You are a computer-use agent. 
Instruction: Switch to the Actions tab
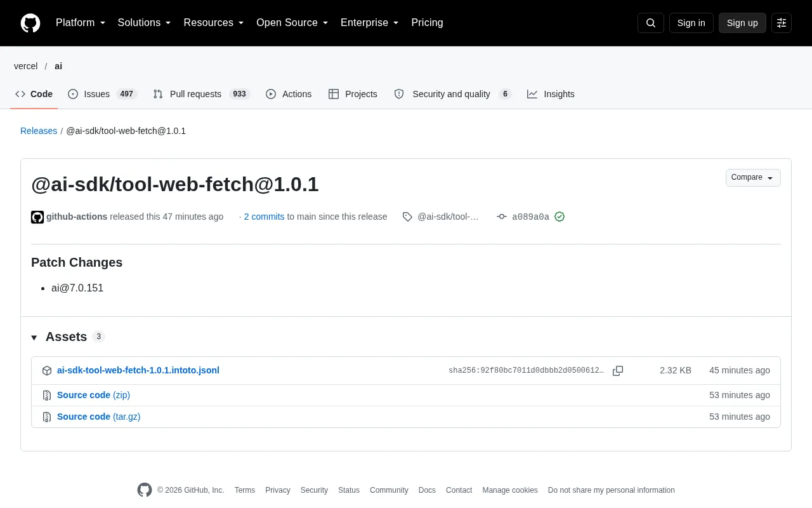tap(289, 94)
